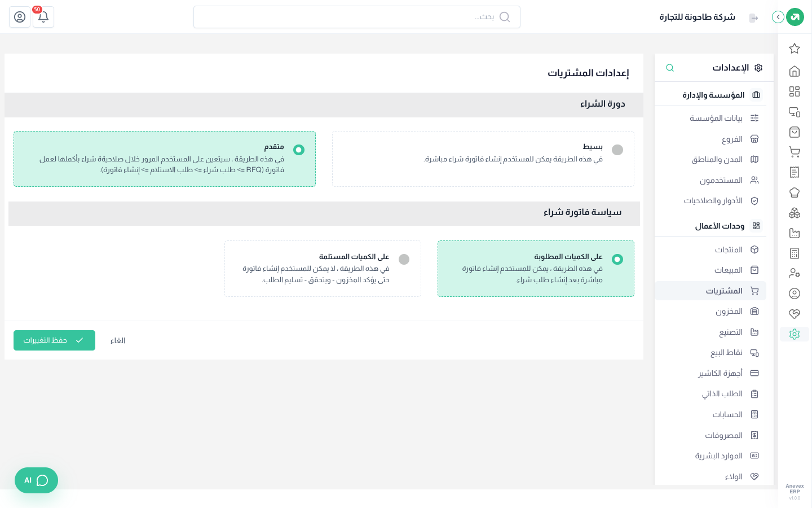Open notifications bell with 50 badge
The width and height of the screenshot is (812, 508).
[43, 17]
